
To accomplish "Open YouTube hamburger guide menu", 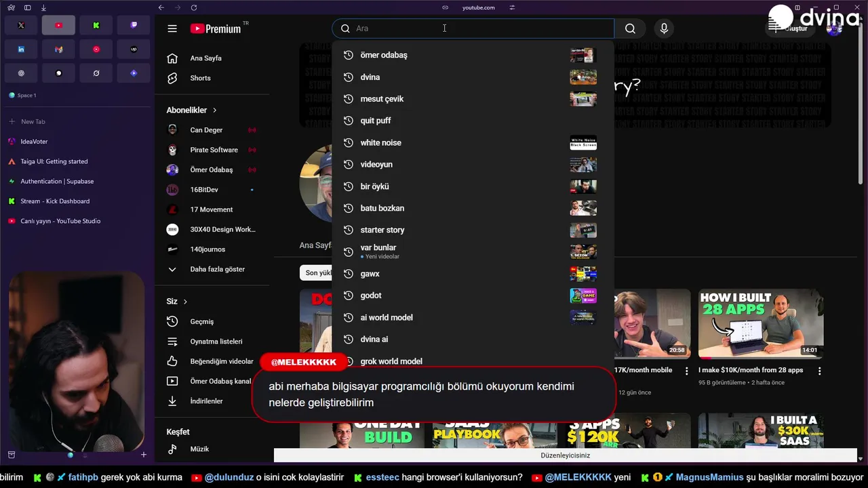I will pos(172,28).
